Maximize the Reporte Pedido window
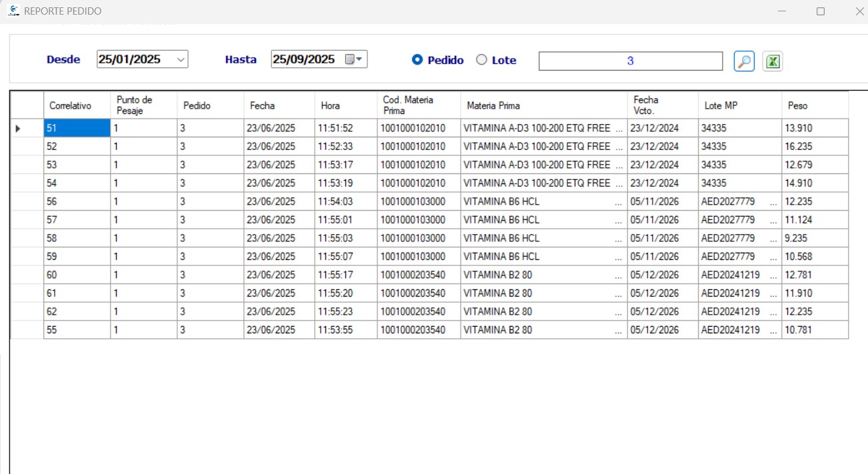Viewport: 868px width, 474px height. click(821, 11)
